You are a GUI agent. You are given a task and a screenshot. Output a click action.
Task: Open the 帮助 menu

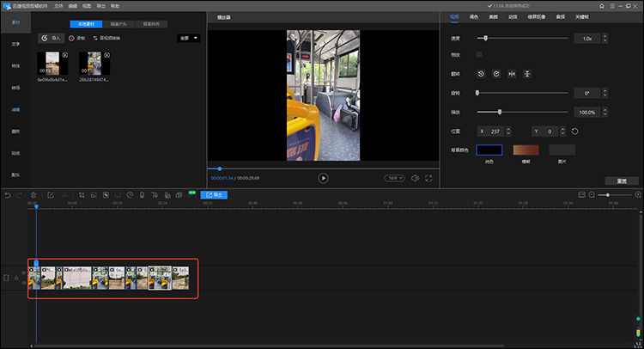point(115,6)
